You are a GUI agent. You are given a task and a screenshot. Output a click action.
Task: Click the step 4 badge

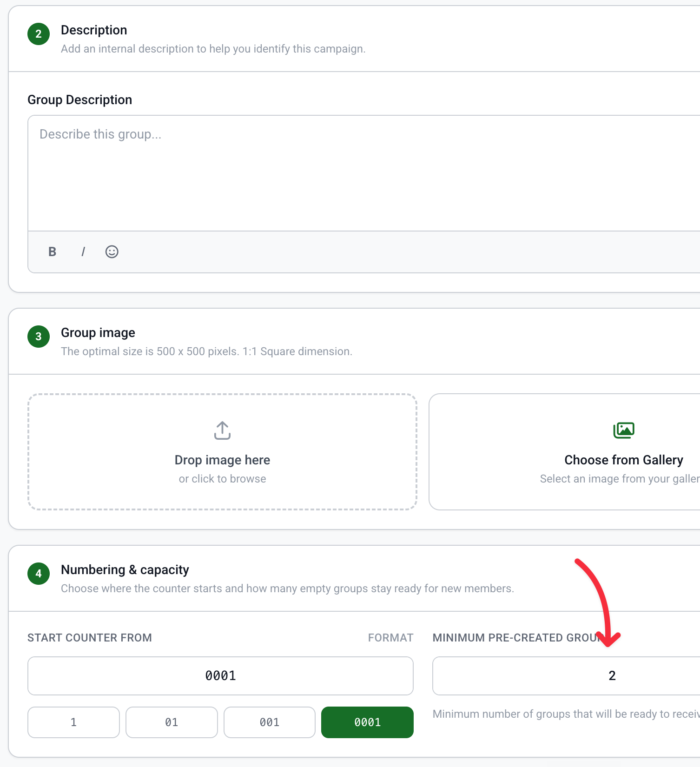(39, 574)
